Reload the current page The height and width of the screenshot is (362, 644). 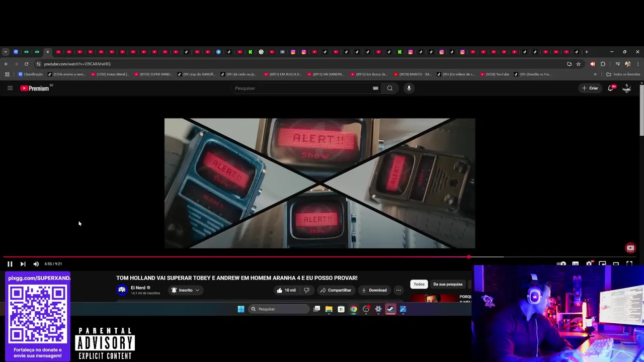point(26,64)
